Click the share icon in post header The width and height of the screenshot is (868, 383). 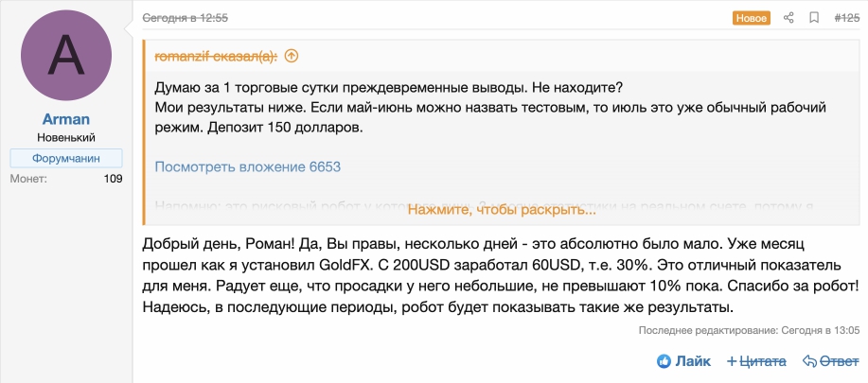[788, 18]
